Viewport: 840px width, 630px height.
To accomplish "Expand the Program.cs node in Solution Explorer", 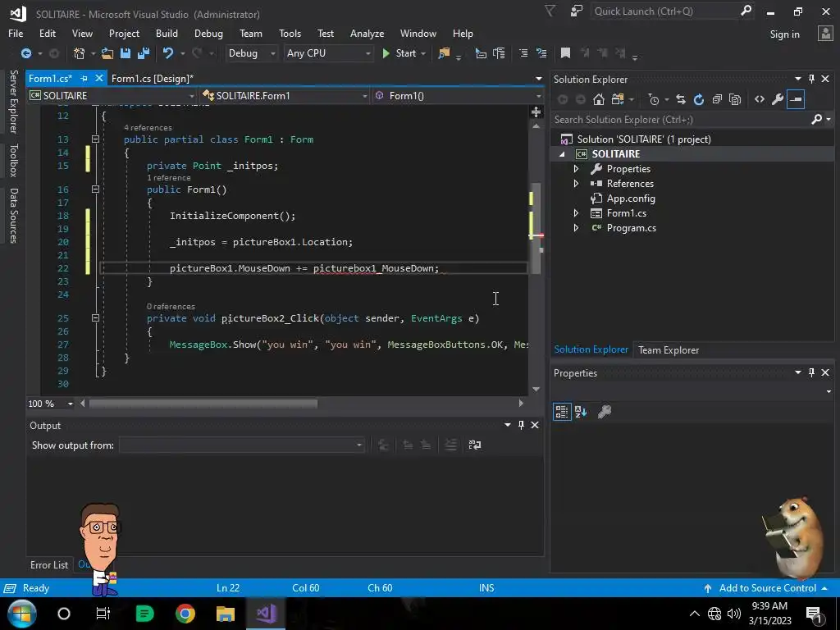I will [576, 228].
